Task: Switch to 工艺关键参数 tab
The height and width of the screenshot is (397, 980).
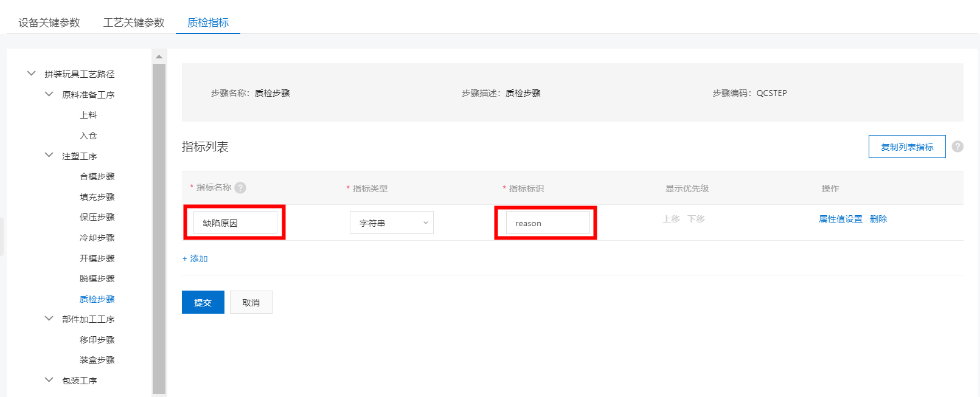Action: click(134, 22)
